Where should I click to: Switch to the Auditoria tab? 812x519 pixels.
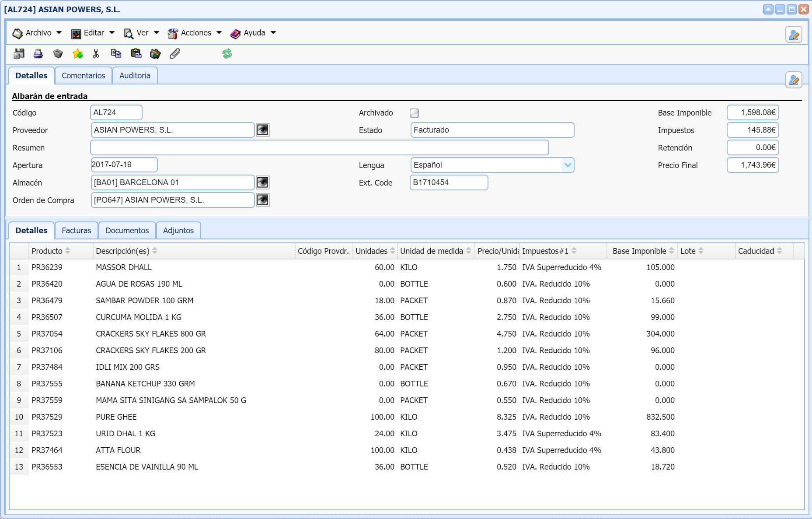click(x=135, y=75)
